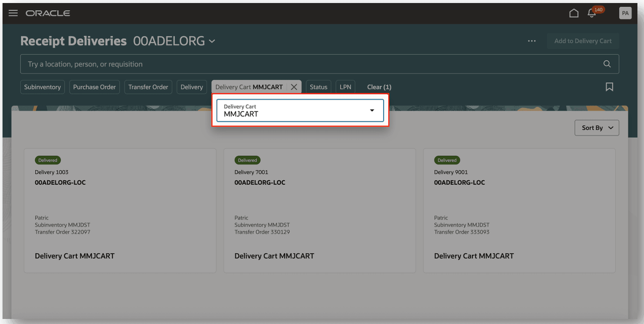Click Subinventory MMJDST on Delivery 1003 card

63,225
